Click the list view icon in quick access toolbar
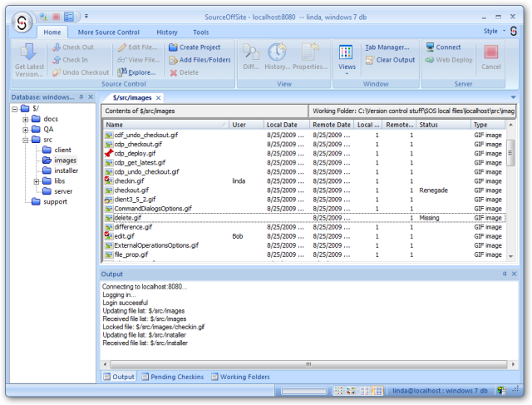The width and height of the screenshot is (532, 405). 69,17
